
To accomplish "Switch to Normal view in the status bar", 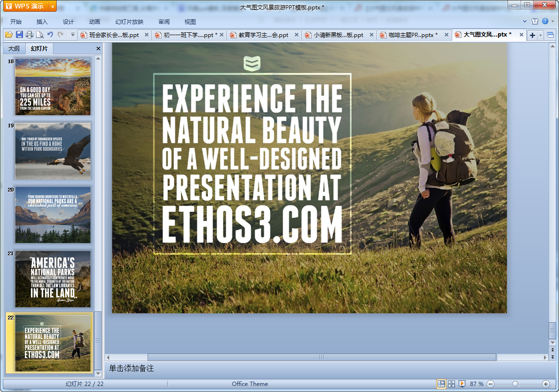I will tap(441, 384).
